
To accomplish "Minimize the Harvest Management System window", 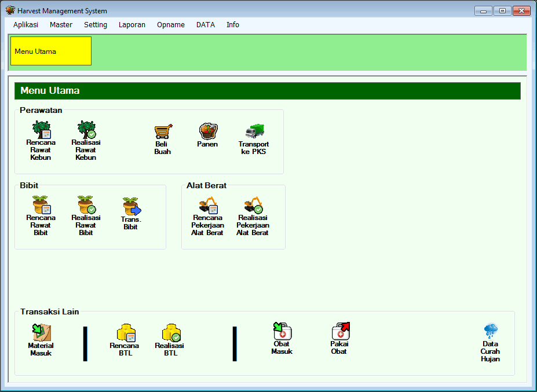I will coord(483,11).
